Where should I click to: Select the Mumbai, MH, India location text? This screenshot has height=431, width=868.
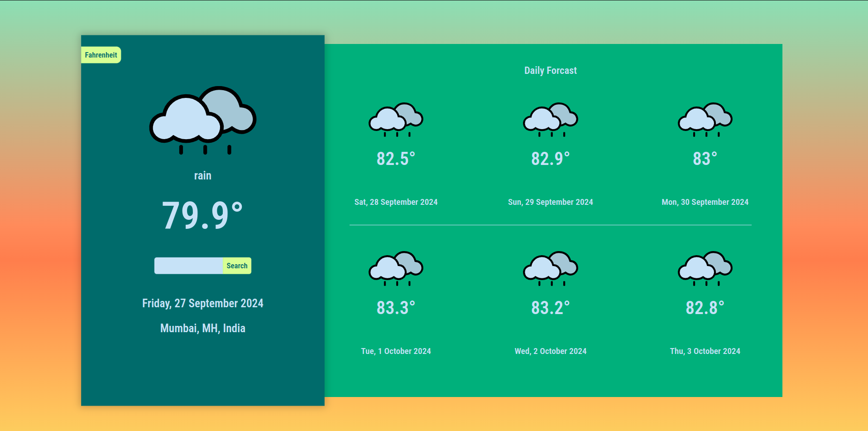click(x=202, y=328)
